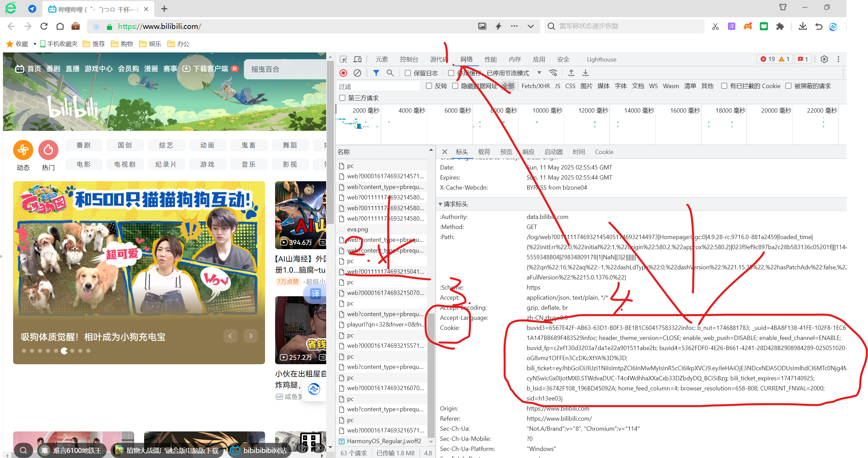Click the red 热门 flame icon
The height and width of the screenshot is (458, 868).
pyautogui.click(x=48, y=150)
